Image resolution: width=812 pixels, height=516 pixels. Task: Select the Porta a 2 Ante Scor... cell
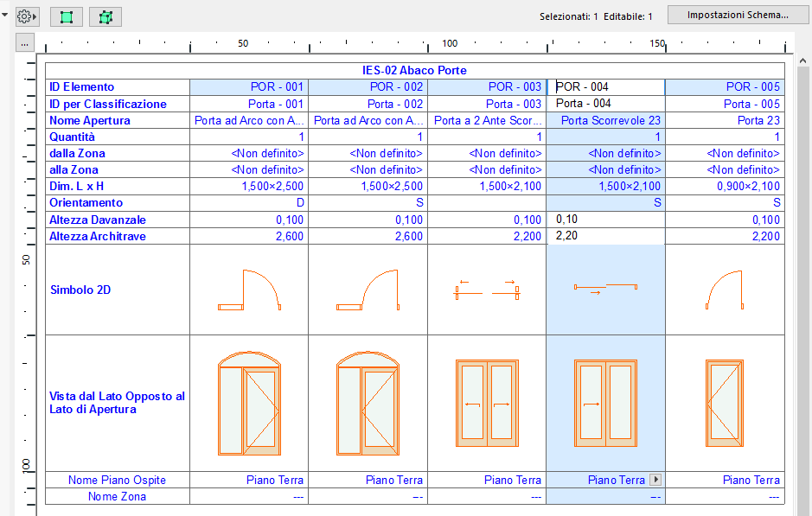[x=487, y=120]
